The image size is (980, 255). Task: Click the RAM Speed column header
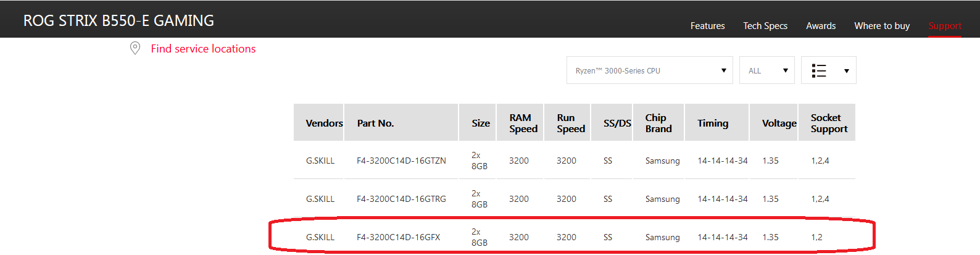[x=520, y=123]
